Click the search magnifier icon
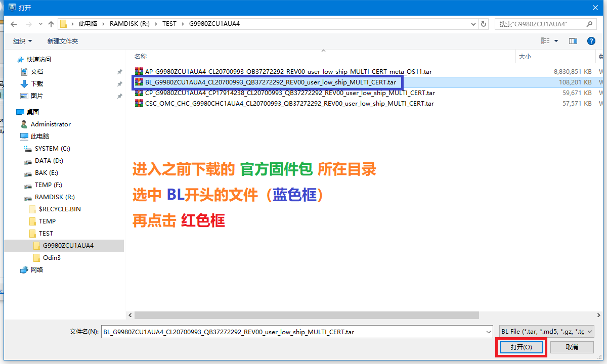 point(590,24)
